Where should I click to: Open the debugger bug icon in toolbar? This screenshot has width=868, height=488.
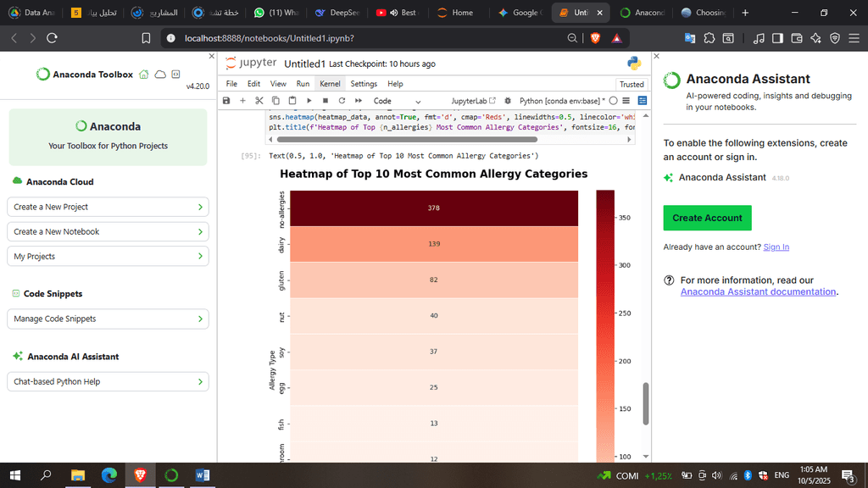tap(508, 101)
